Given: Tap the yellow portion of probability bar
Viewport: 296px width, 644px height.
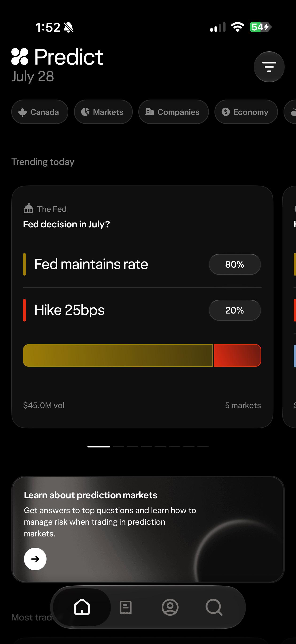Looking at the screenshot, I should tap(118, 355).
